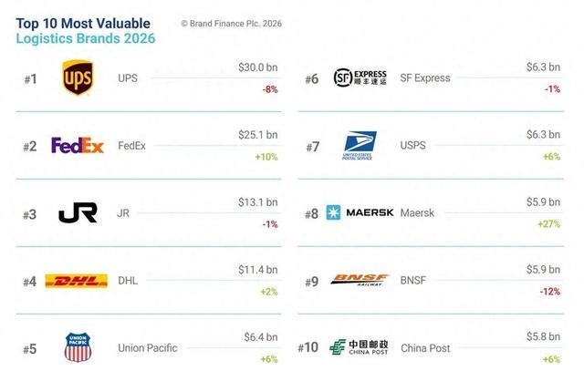Click the Brand Finance Plc. 2026 copyright text
Viewport: 584px width, 392px height.
point(231,24)
